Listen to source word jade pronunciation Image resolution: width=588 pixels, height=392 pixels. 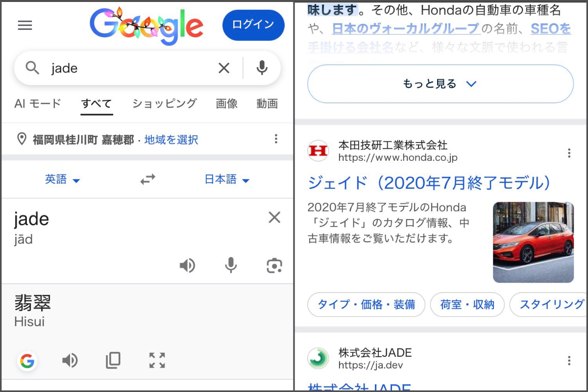187,266
